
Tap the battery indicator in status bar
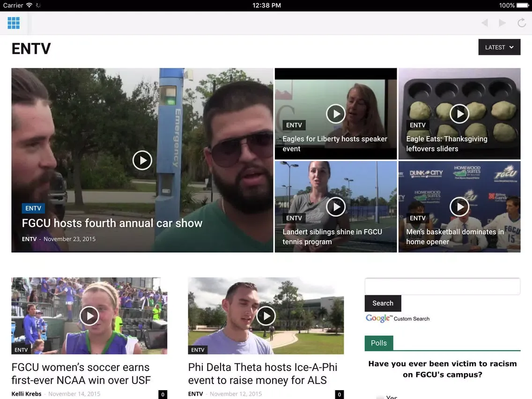522,5
